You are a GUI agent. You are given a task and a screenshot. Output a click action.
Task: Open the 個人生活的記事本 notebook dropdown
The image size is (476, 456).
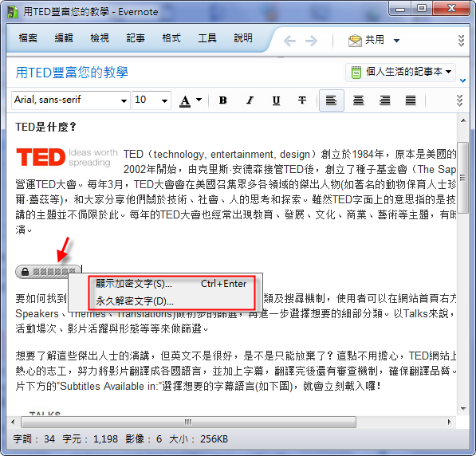(400, 73)
